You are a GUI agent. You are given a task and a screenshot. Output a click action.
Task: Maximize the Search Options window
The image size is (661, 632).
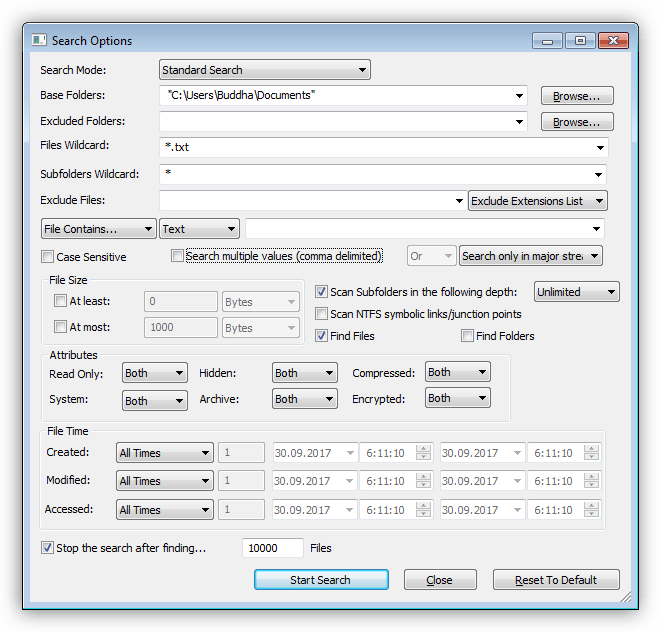580,40
